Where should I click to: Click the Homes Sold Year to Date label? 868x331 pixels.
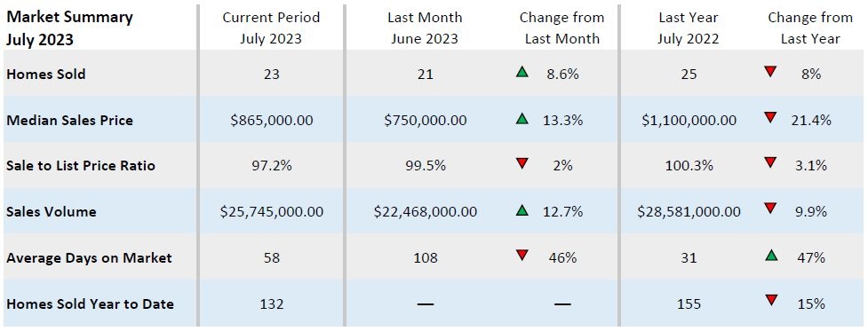point(91,303)
